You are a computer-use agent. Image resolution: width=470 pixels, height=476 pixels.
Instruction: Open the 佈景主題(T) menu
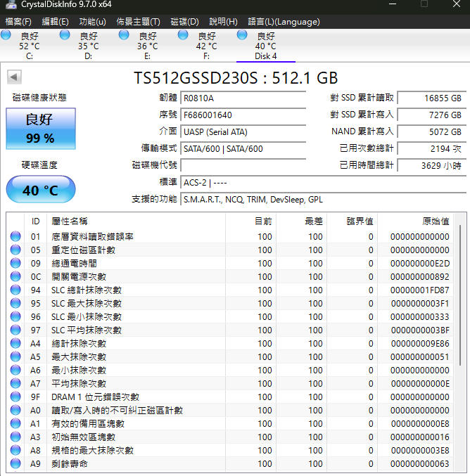click(138, 22)
